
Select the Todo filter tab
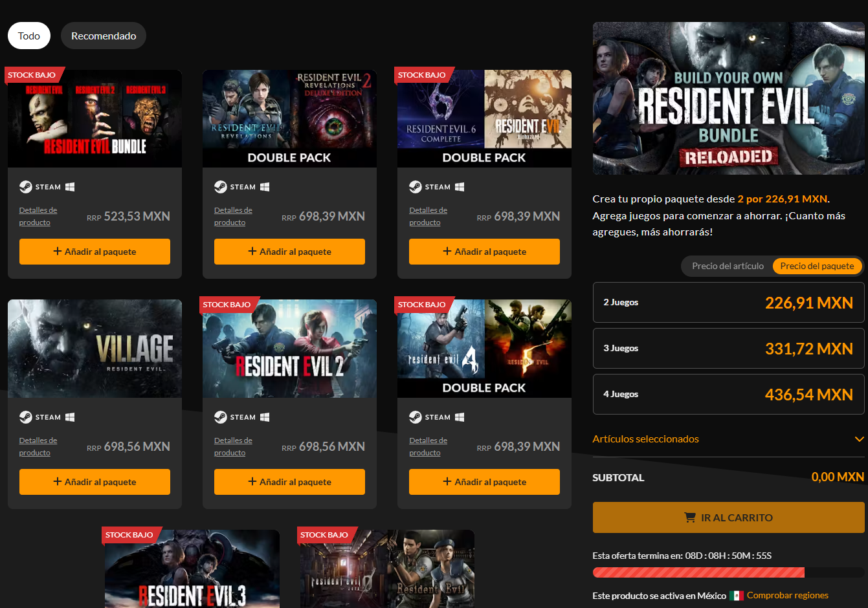click(29, 36)
